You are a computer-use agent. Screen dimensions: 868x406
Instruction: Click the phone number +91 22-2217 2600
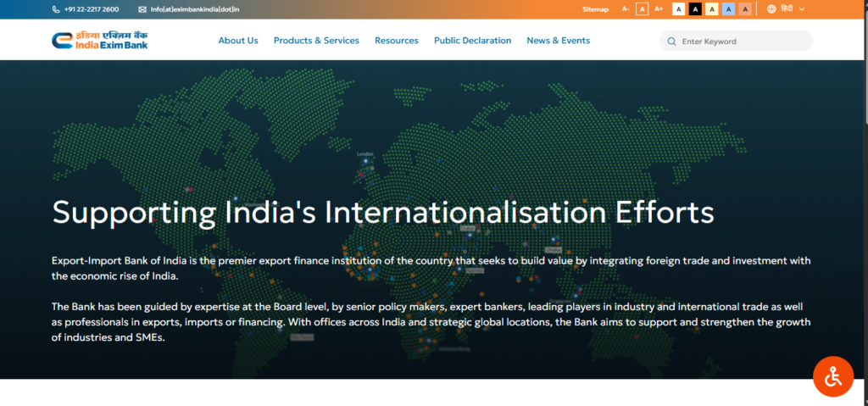coord(92,9)
